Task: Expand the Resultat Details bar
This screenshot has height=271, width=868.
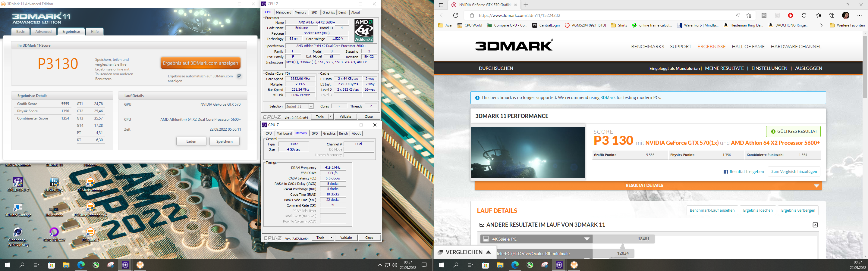Action: [648, 185]
